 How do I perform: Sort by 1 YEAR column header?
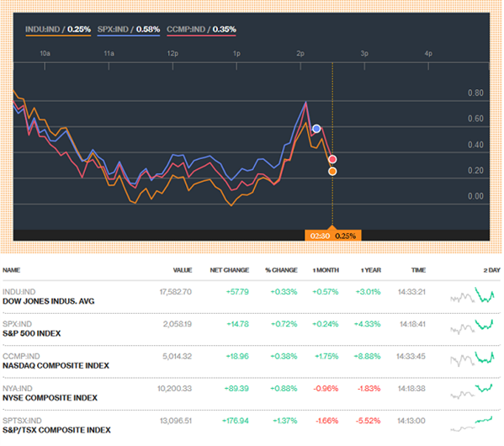point(370,270)
